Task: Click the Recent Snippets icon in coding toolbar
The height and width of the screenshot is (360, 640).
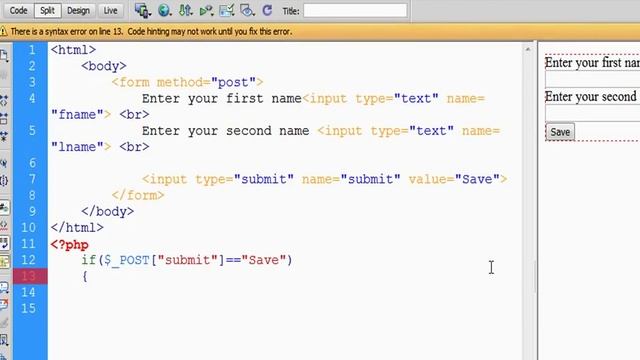Action: point(4,340)
